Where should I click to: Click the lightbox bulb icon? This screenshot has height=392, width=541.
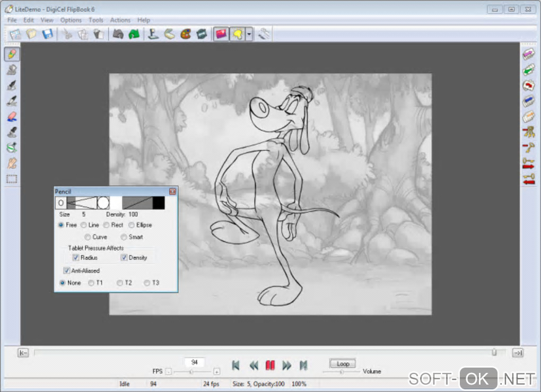click(x=237, y=34)
